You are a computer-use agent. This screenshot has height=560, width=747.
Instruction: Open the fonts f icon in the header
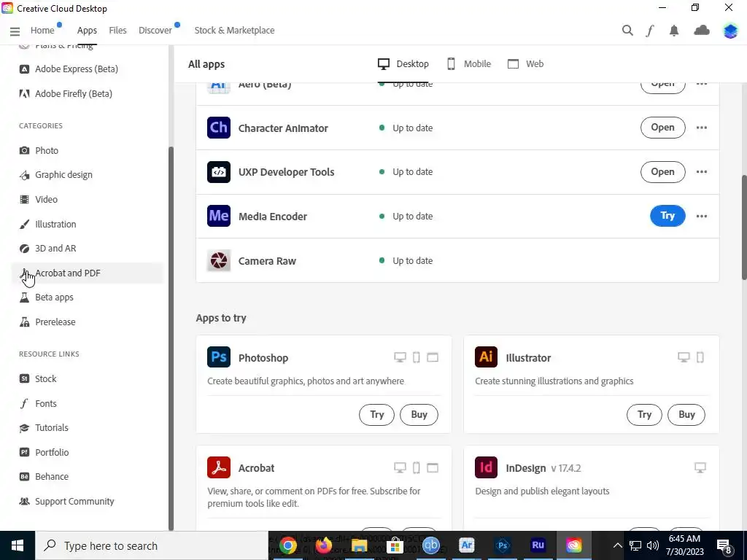(650, 31)
